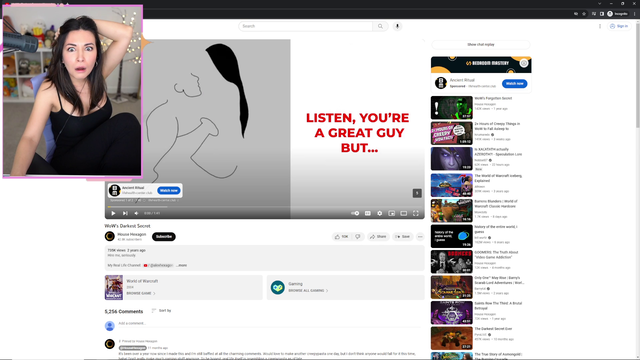Open the Sort by comments dropdown
This screenshot has height=360, width=640.
click(x=161, y=311)
